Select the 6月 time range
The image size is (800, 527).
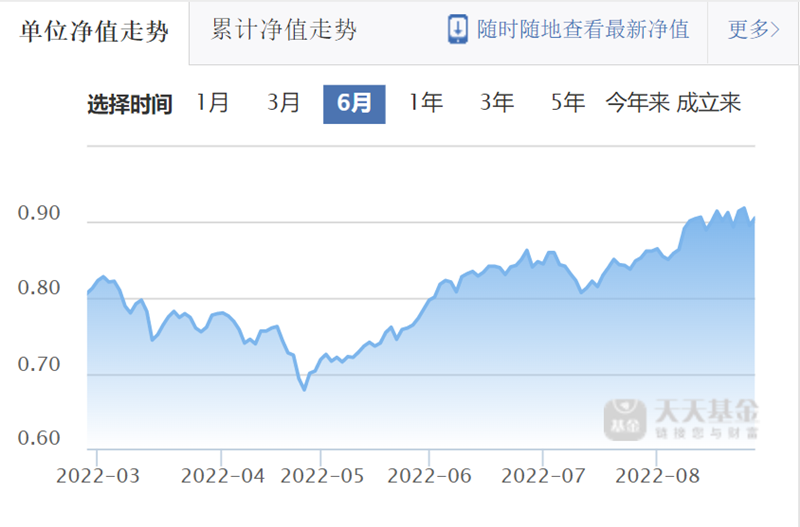coord(354,104)
